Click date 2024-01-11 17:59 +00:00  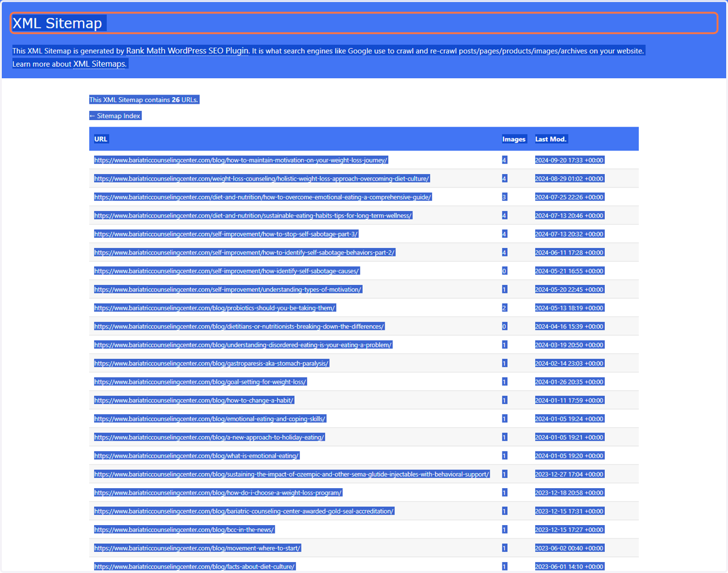point(569,400)
